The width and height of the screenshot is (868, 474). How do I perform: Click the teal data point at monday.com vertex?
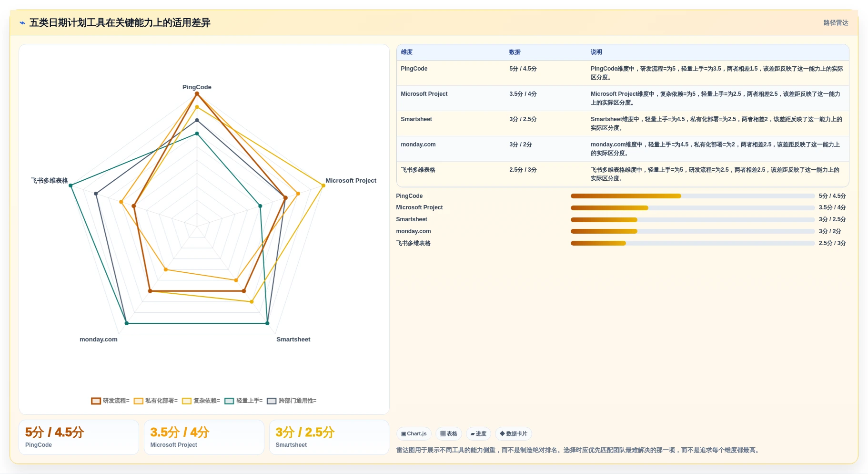[x=127, y=323]
